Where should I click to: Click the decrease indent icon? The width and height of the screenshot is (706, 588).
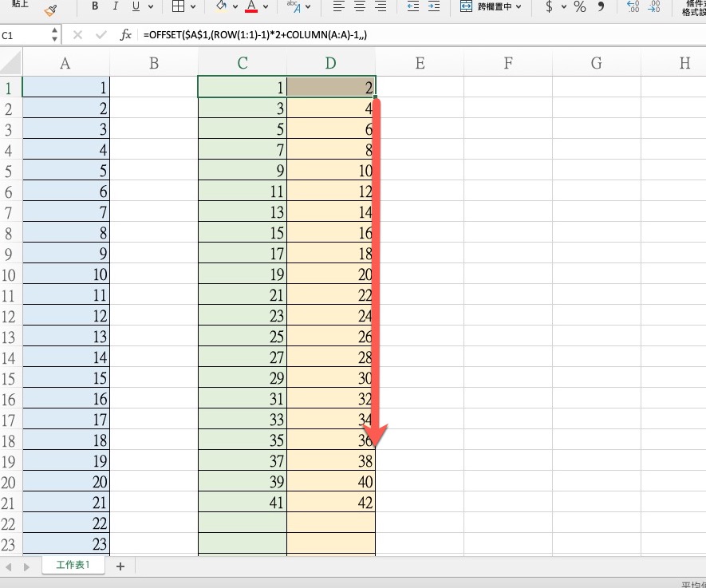click(412, 7)
